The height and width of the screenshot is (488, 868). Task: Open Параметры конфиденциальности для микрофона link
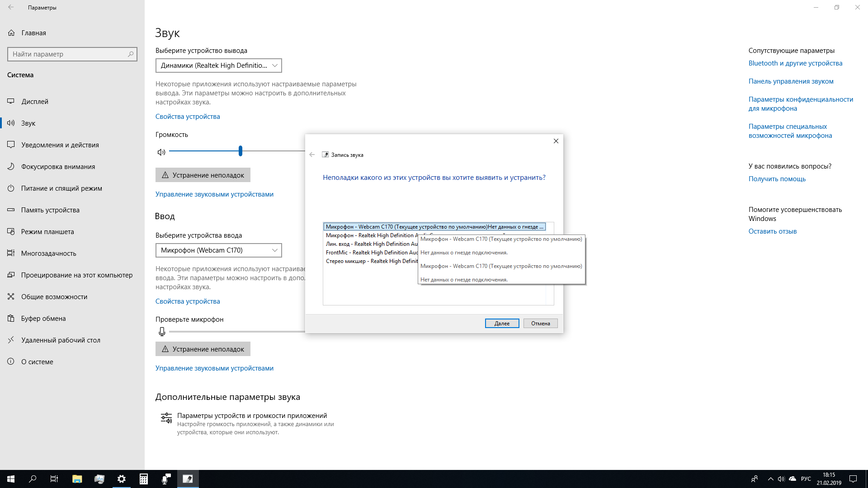point(801,104)
